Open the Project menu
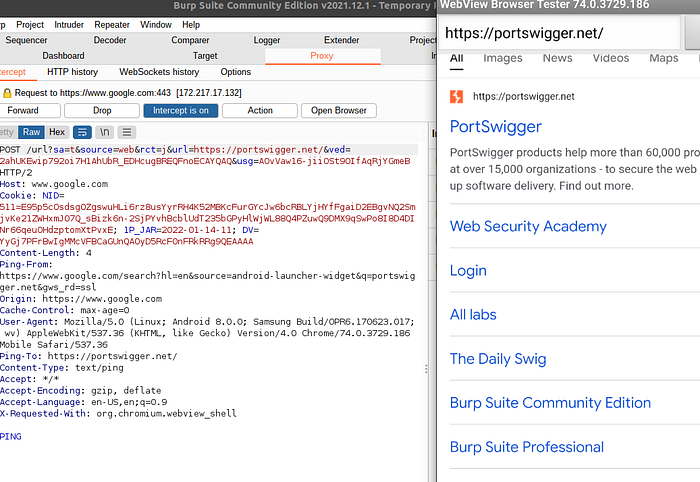 point(30,25)
